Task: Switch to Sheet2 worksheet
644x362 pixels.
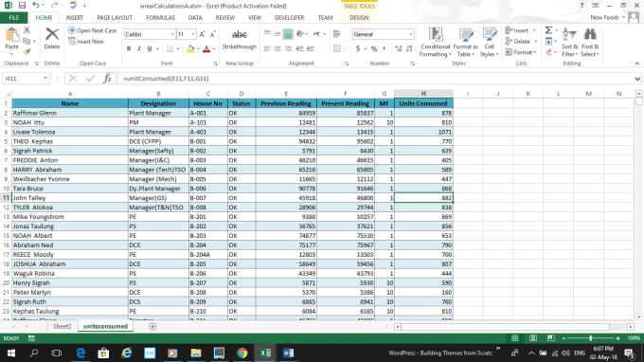Action: click(x=62, y=326)
